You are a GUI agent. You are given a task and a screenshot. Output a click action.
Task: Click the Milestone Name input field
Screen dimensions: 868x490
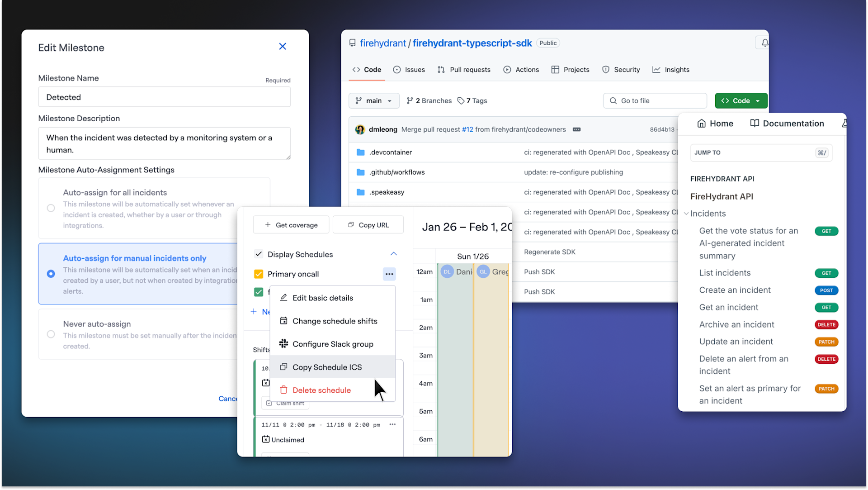tap(164, 97)
